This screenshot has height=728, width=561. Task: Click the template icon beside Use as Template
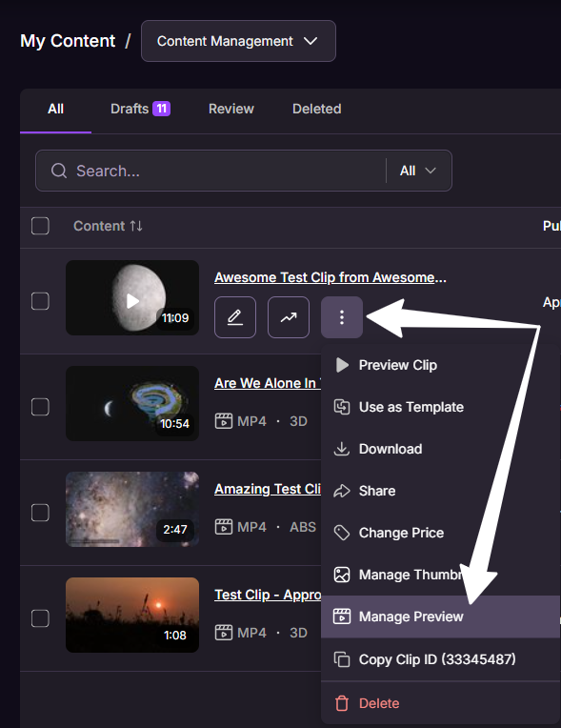point(342,407)
